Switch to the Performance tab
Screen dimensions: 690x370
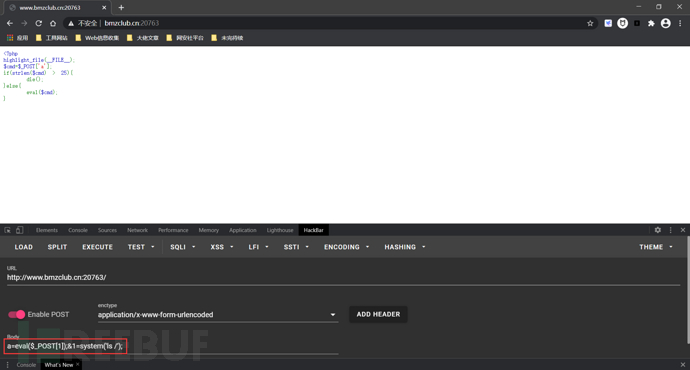(173, 230)
